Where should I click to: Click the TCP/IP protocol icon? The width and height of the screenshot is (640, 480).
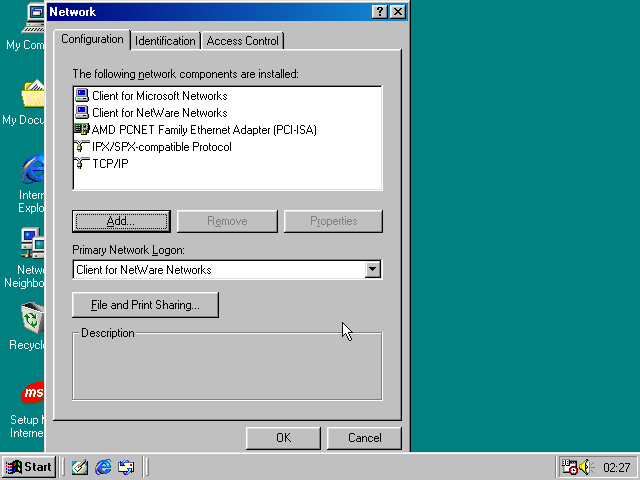(x=82, y=164)
